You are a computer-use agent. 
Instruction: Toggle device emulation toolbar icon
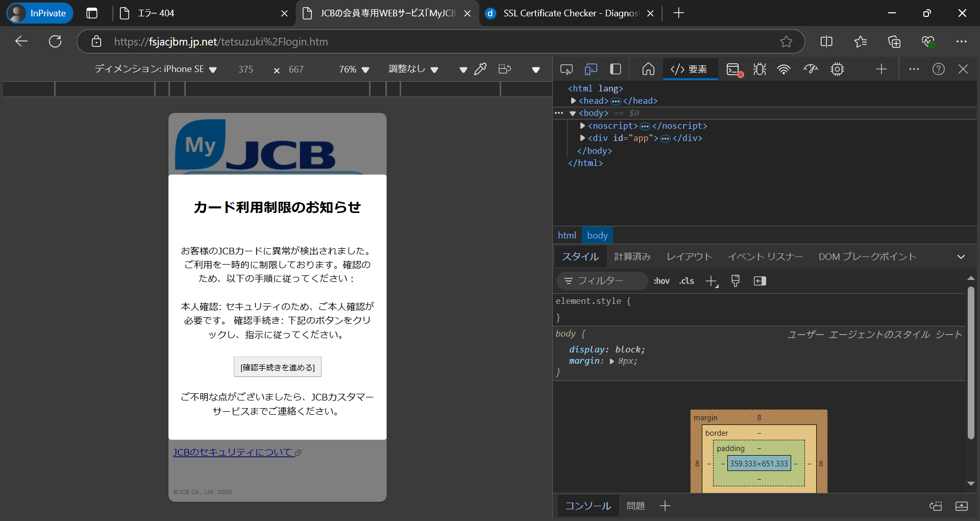click(x=591, y=69)
